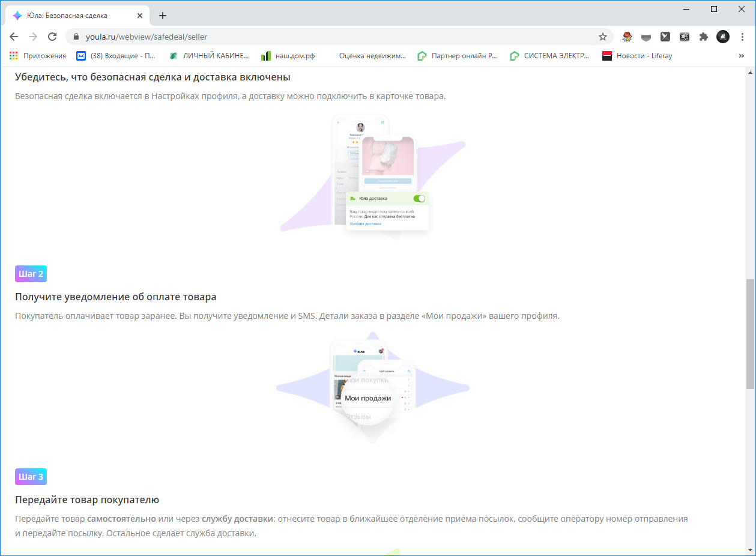This screenshot has height=556, width=756.
Task: Reload the Youla safe deal page
Action: click(52, 37)
